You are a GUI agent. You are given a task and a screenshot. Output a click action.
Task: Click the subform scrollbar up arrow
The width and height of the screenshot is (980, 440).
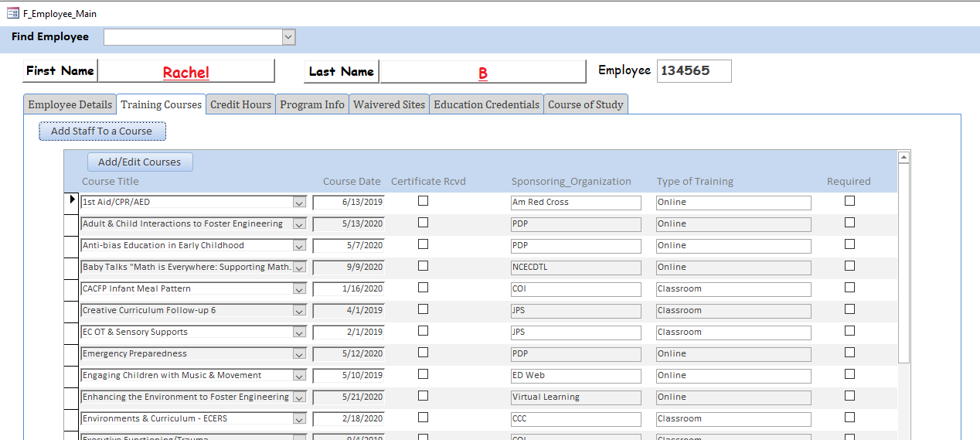point(903,158)
